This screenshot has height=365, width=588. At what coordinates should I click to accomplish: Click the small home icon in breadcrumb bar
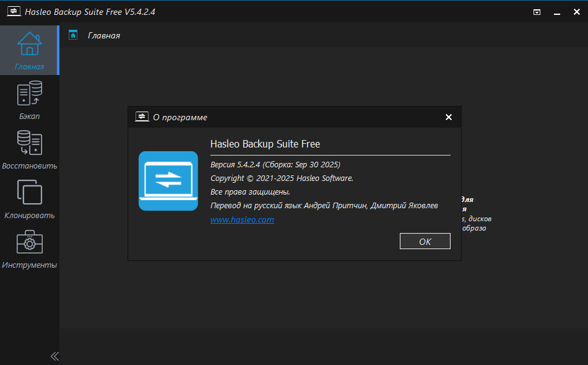click(73, 35)
